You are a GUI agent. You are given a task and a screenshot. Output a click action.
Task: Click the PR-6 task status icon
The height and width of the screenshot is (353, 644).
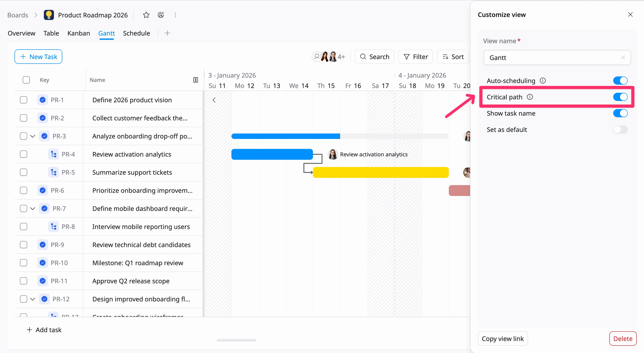pyautogui.click(x=43, y=190)
